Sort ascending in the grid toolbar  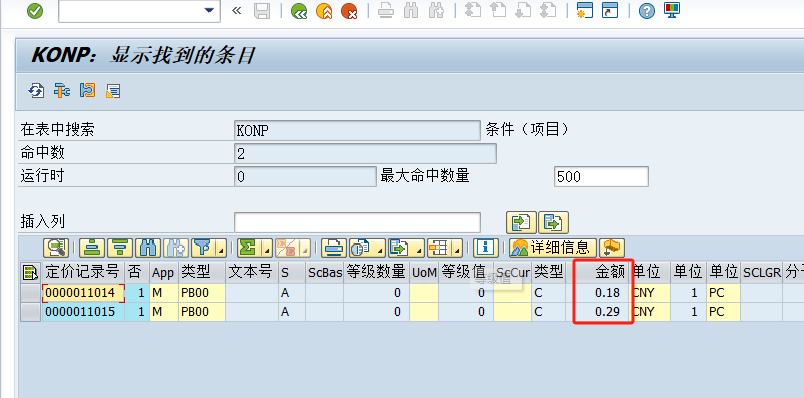(92, 248)
